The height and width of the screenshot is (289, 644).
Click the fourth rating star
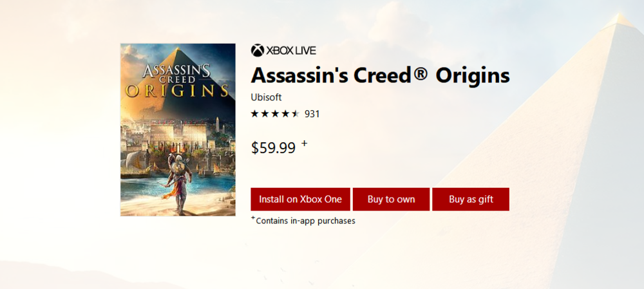coord(285,114)
